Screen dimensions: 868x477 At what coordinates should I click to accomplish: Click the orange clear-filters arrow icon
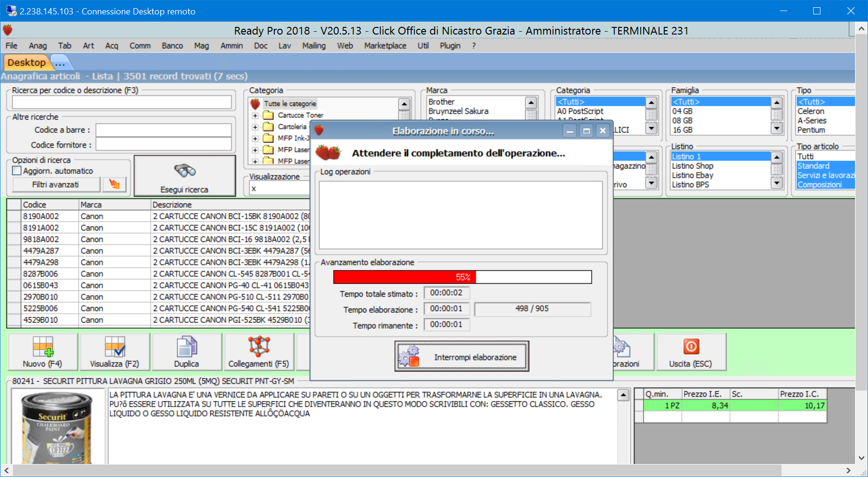[114, 184]
